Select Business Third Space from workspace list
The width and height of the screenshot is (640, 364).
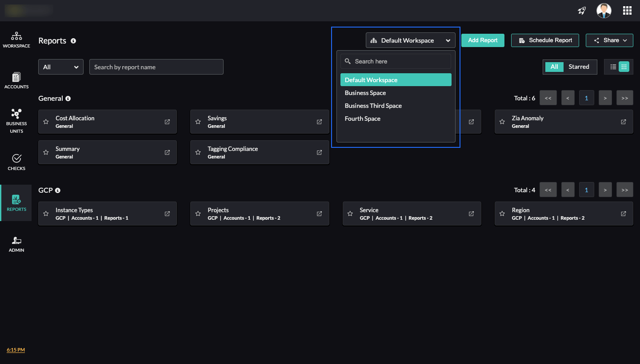tap(373, 106)
